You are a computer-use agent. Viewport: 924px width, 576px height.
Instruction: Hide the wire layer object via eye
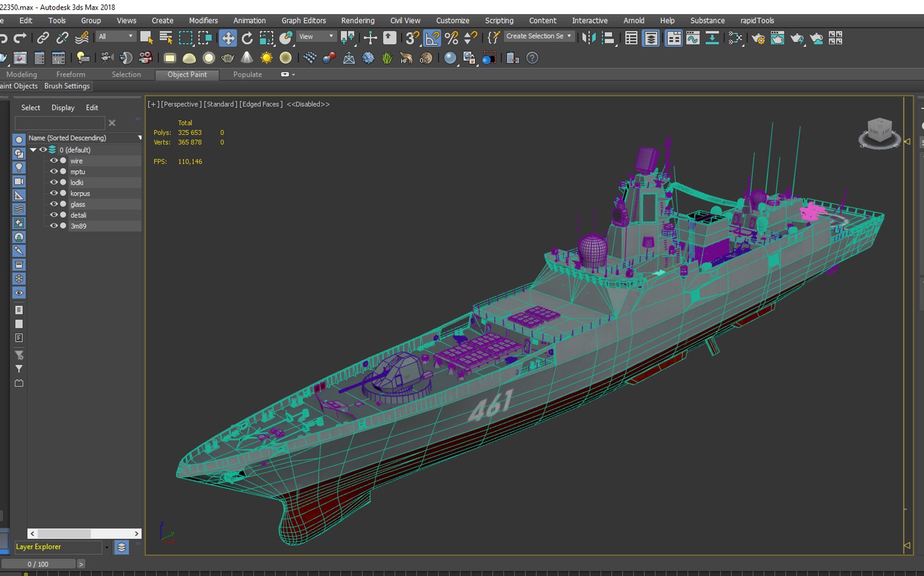[x=53, y=161]
